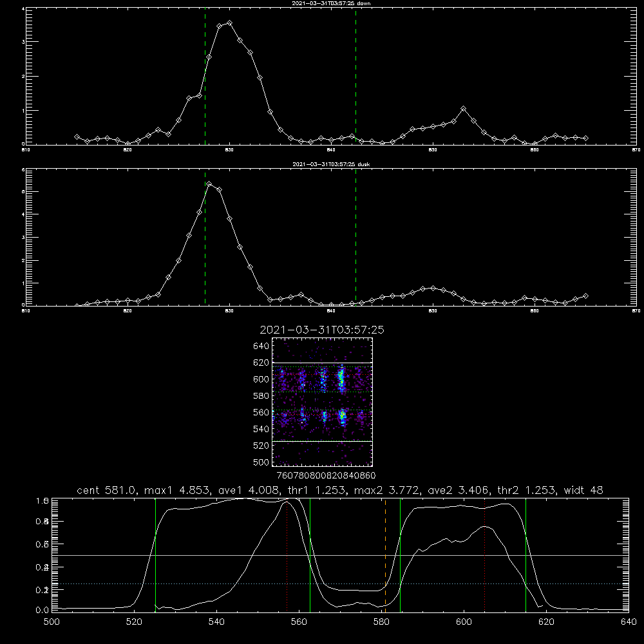This screenshot has height=644, width=644.
Task: Click the '500' x-axis label of the bottom plot
Action: 52,622
